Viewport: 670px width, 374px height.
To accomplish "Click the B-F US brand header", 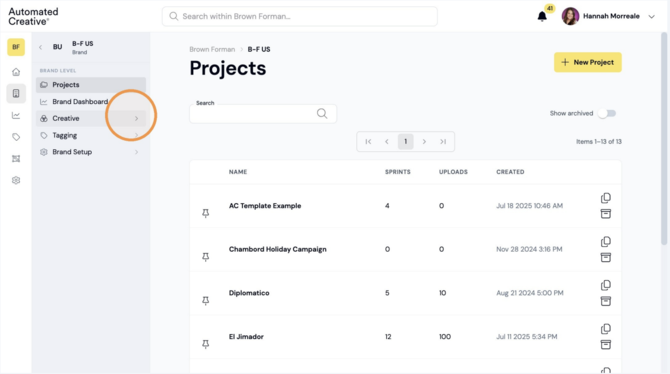I will [x=82, y=47].
